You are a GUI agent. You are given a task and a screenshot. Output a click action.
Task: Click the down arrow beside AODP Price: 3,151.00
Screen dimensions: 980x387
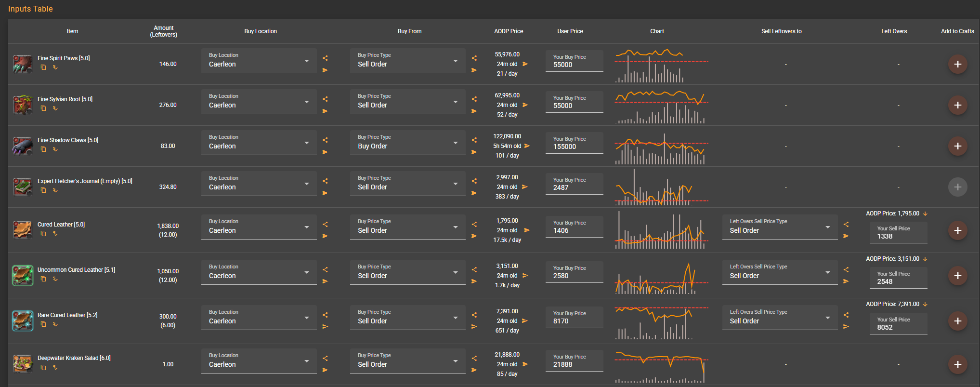925,259
